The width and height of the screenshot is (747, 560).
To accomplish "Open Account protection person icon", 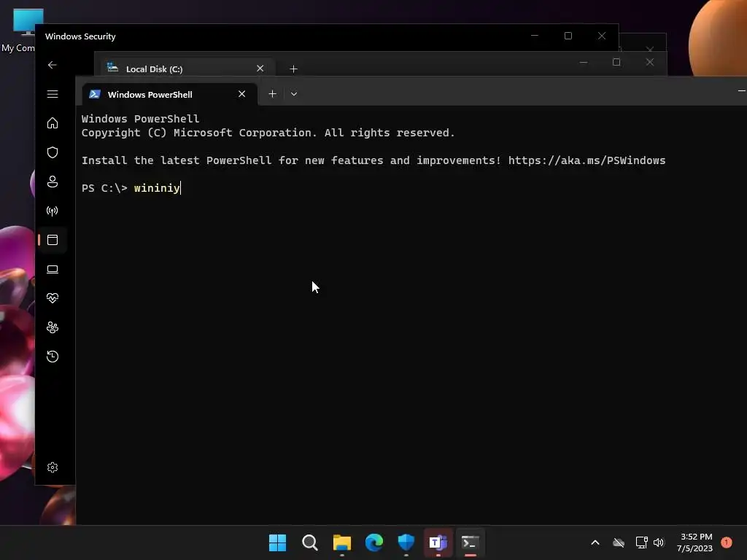I will pos(53,182).
